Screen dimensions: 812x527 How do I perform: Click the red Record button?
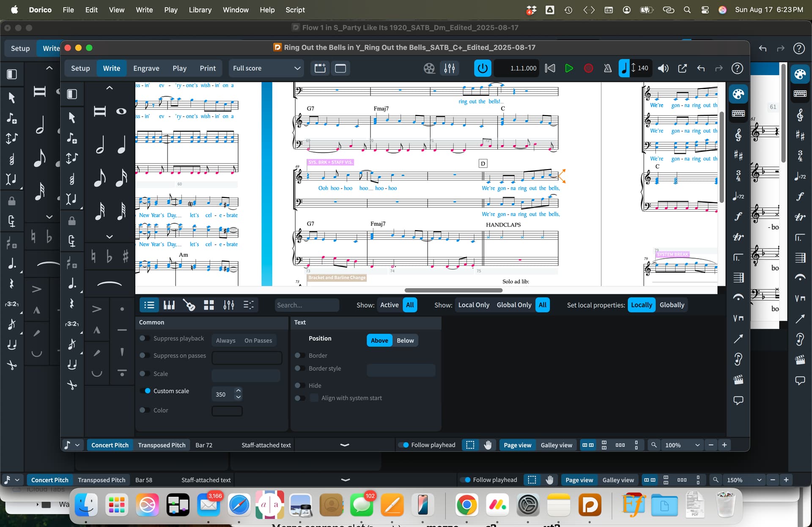click(x=588, y=68)
